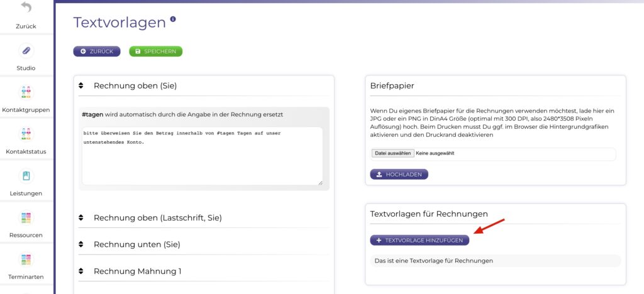Collapse the Rechnung oben (Sie) section
The image size is (644, 294).
coord(81,85)
